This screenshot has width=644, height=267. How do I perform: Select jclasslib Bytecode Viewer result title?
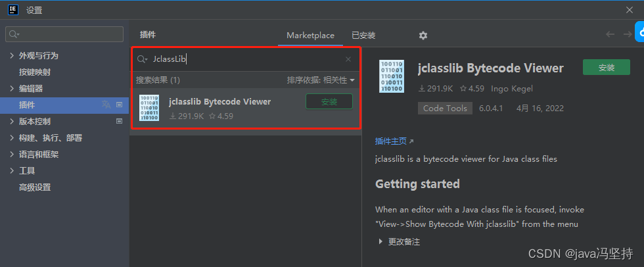point(219,101)
